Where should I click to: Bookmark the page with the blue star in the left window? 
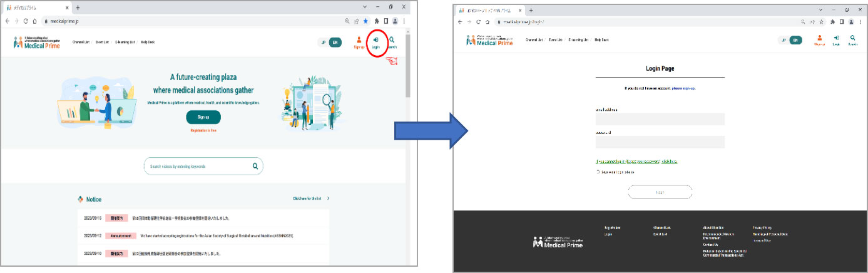pos(365,21)
